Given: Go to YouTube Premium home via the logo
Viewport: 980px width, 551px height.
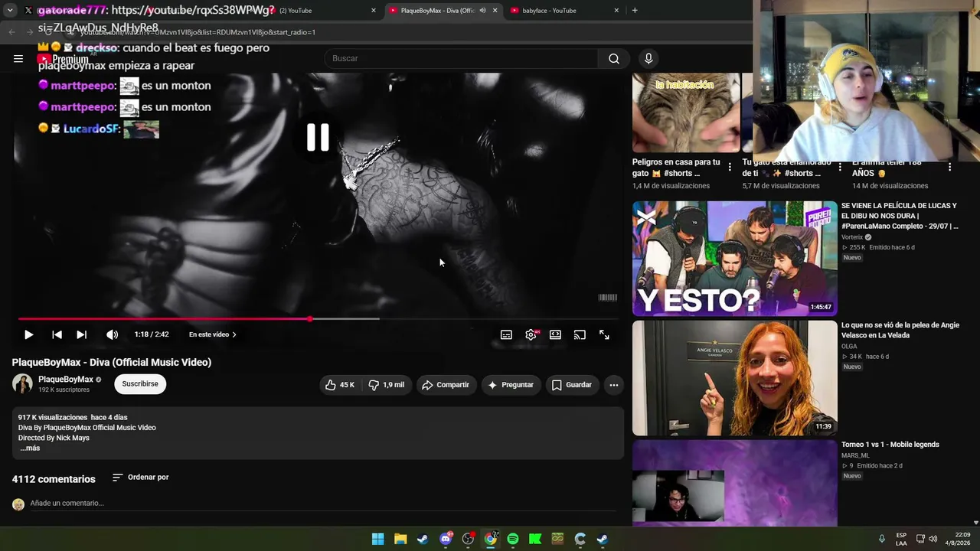Looking at the screenshot, I should point(64,59).
